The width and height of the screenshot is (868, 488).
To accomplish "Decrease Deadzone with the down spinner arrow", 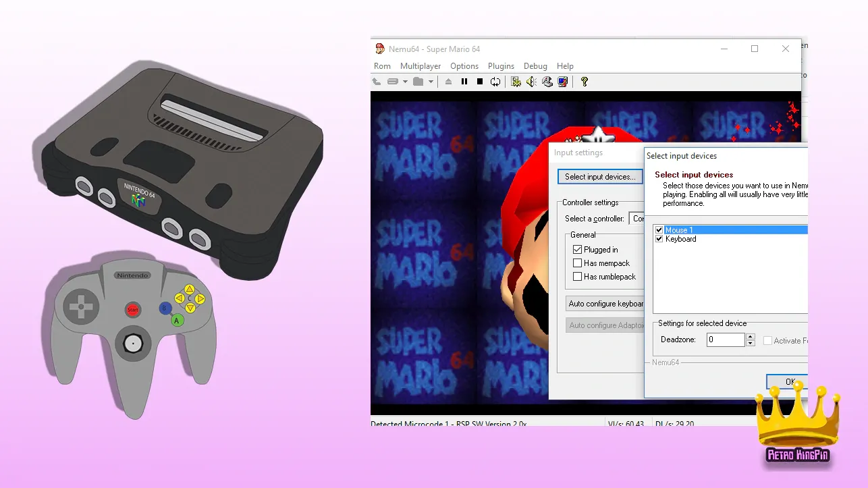I will 751,344.
